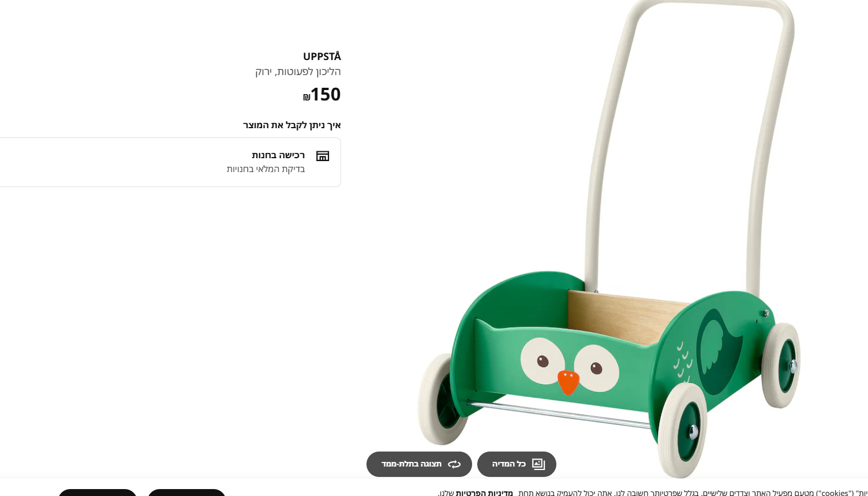This screenshot has height=496, width=868.
Task: Click the left black cookie banner button
Action: (x=98, y=493)
